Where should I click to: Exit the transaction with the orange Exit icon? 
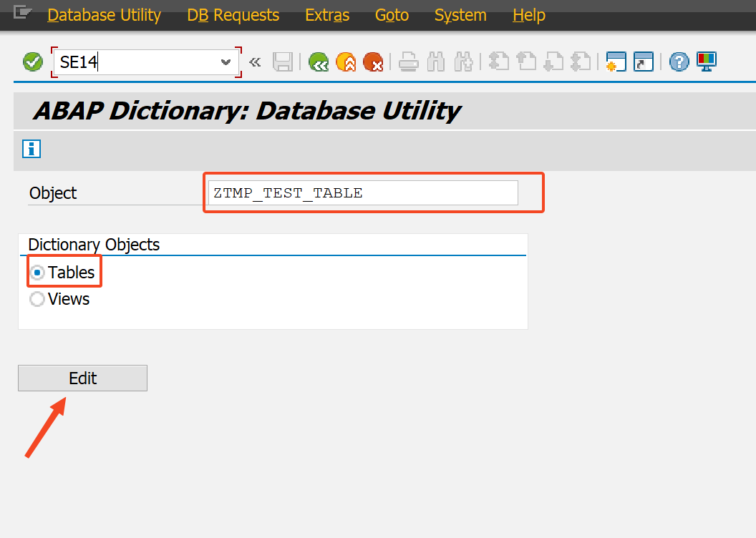click(346, 62)
